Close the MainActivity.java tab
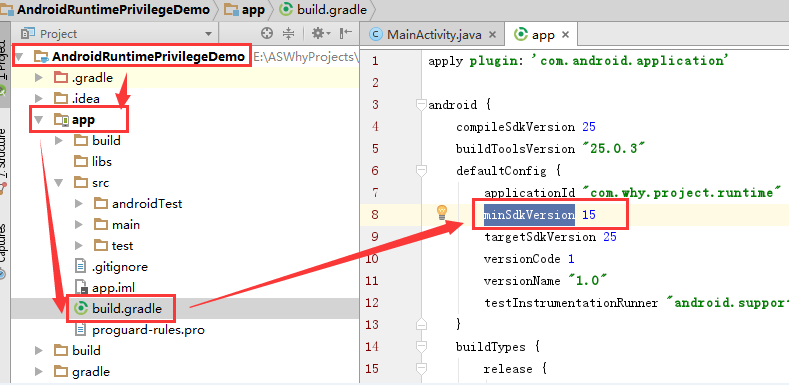789x385 pixels. [x=493, y=35]
